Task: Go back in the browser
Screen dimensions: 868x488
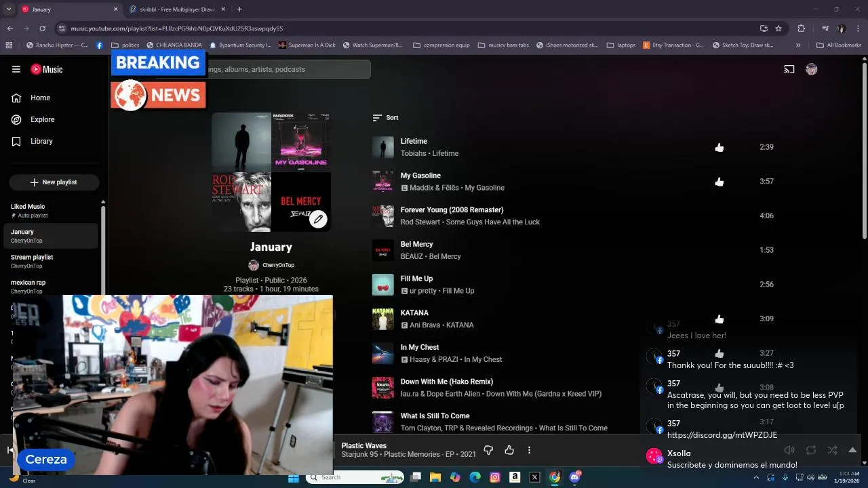Action: pyautogui.click(x=10, y=28)
